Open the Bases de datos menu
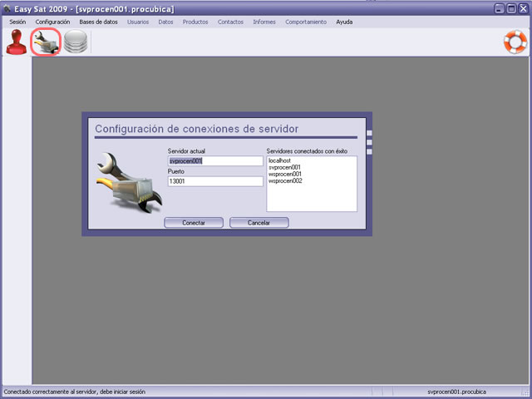Screen dimensions: 532x399 click(x=98, y=22)
